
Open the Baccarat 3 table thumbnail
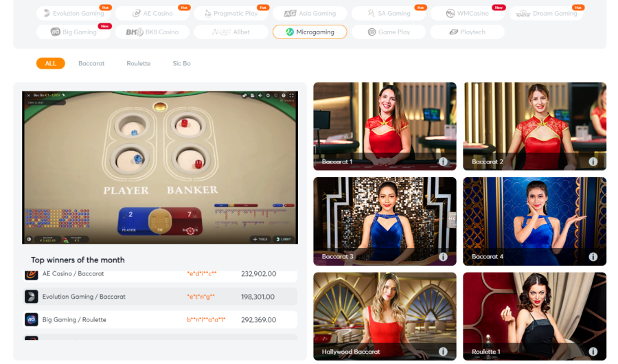(385, 221)
